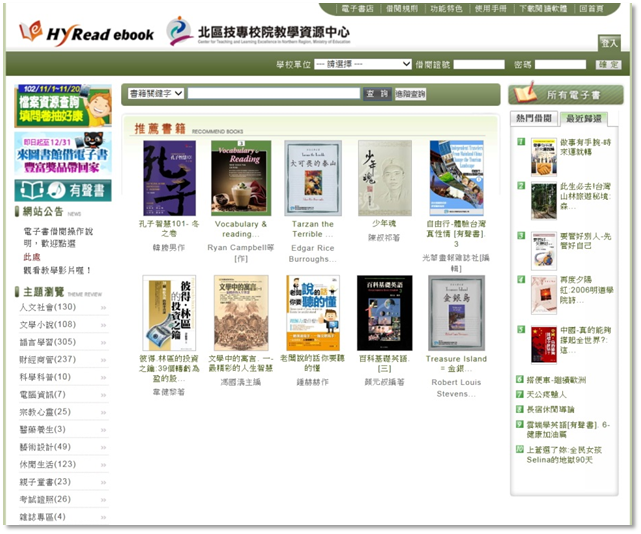Click the 進階查詢 advanced search button

[410, 94]
